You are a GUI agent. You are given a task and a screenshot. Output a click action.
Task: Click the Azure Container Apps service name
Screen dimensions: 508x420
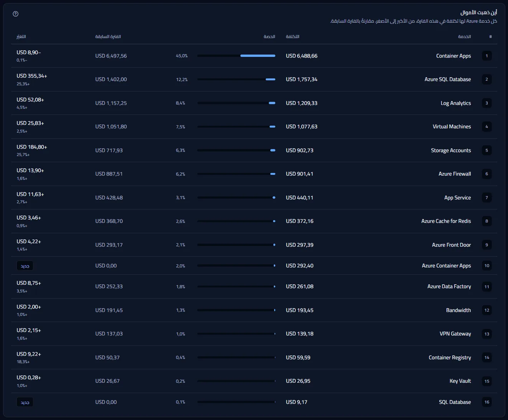tap(446, 266)
